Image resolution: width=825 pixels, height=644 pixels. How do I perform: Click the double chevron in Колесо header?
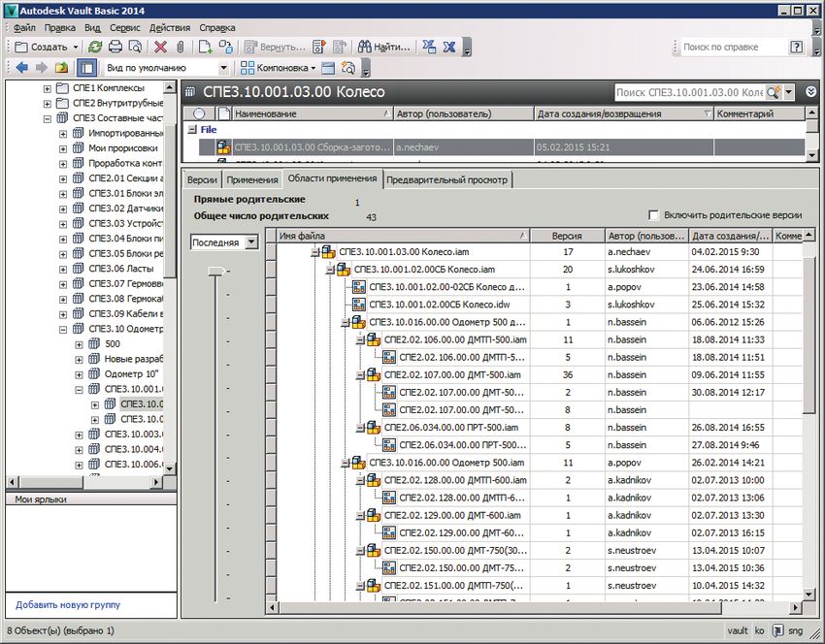810,92
